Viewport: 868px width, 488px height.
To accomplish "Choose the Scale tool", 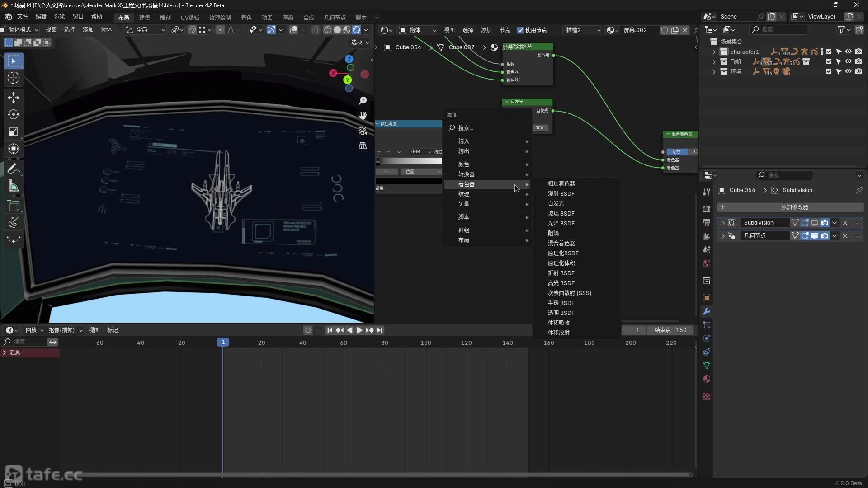I will tap(14, 131).
